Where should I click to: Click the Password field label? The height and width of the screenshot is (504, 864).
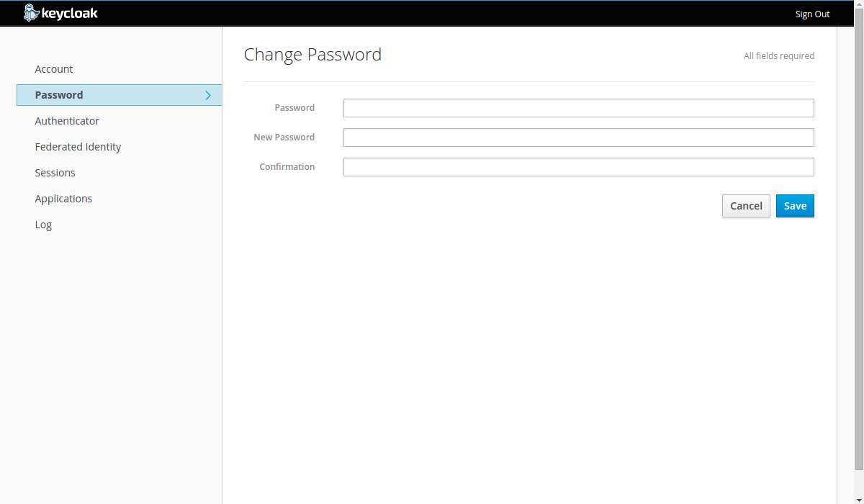(x=294, y=107)
